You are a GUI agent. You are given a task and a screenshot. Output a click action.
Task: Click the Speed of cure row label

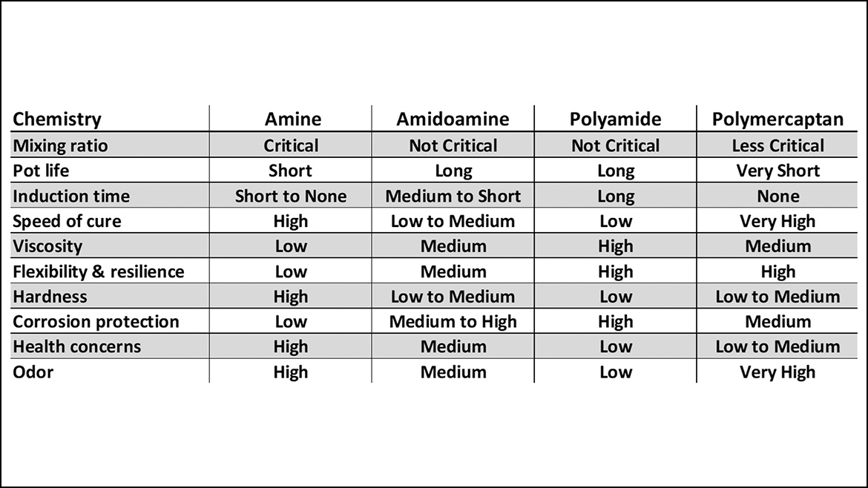pos(67,221)
